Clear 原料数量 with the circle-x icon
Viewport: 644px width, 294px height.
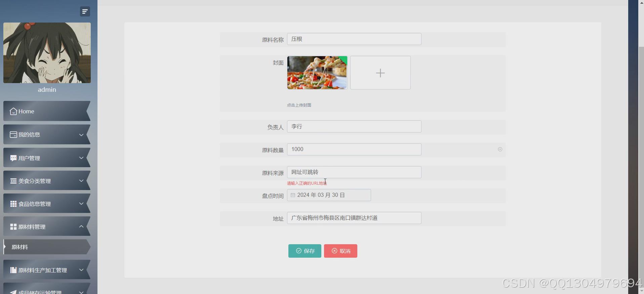click(500, 149)
